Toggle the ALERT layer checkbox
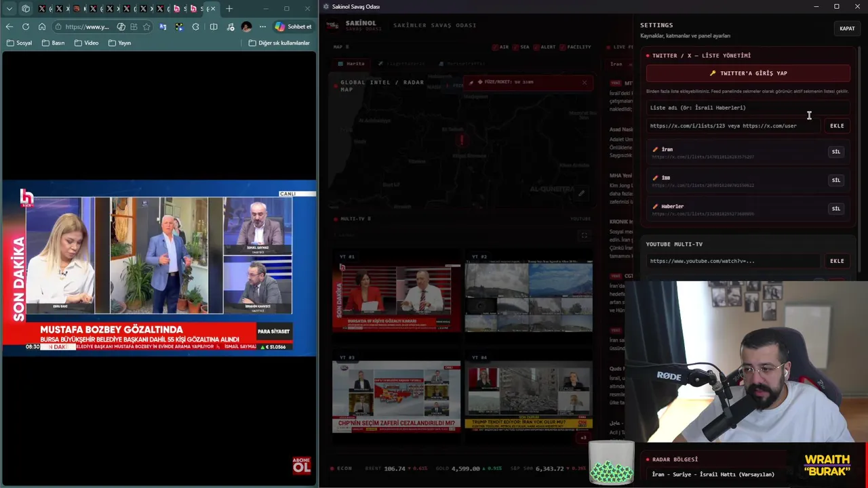868x488 pixels. pos(536,47)
